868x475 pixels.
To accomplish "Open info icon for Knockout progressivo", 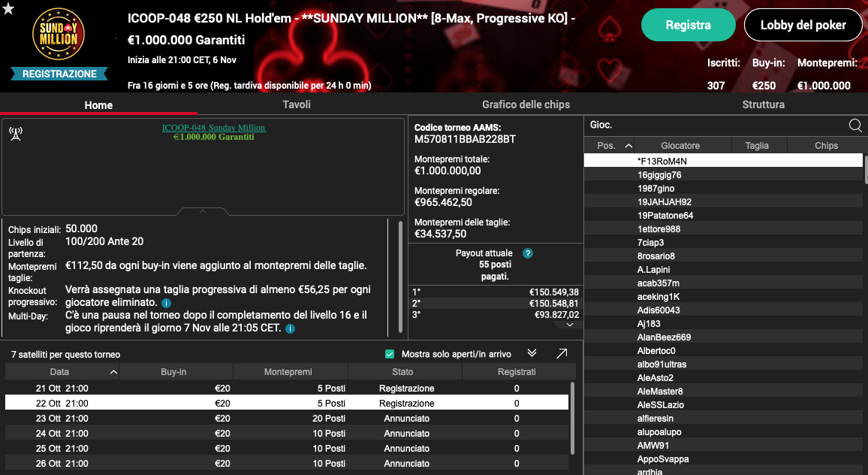I will [x=166, y=303].
